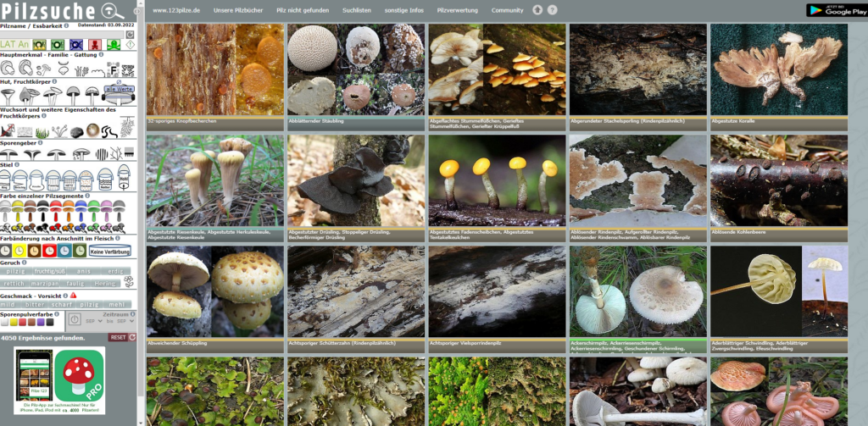Open the 'Community' menu
The width and height of the screenshot is (868, 426).
click(507, 10)
